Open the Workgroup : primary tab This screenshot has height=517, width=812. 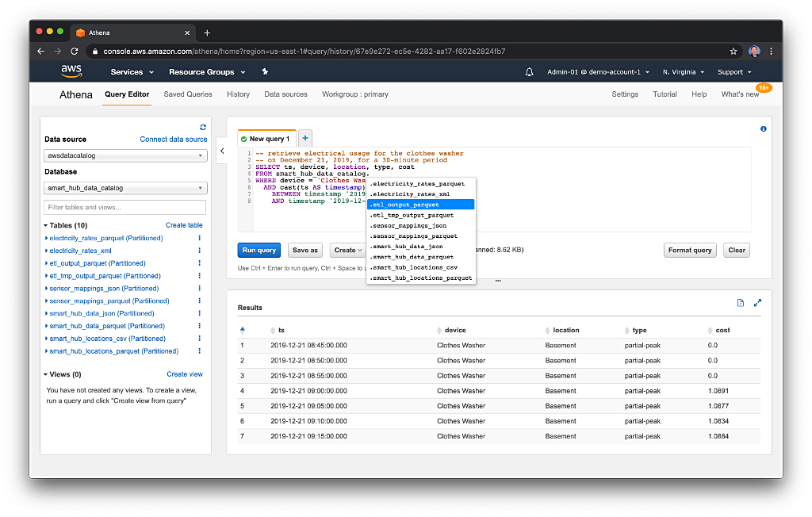(355, 94)
